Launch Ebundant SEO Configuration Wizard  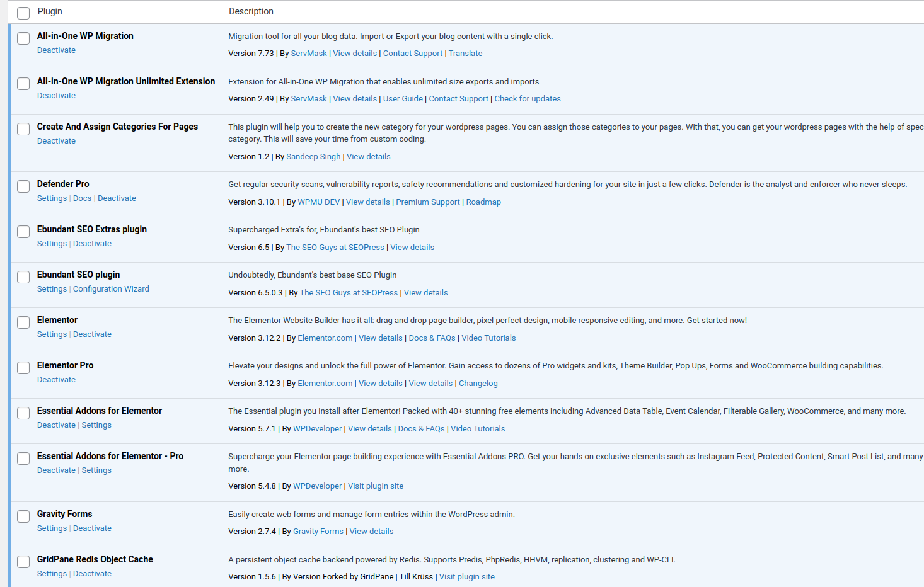[111, 289]
